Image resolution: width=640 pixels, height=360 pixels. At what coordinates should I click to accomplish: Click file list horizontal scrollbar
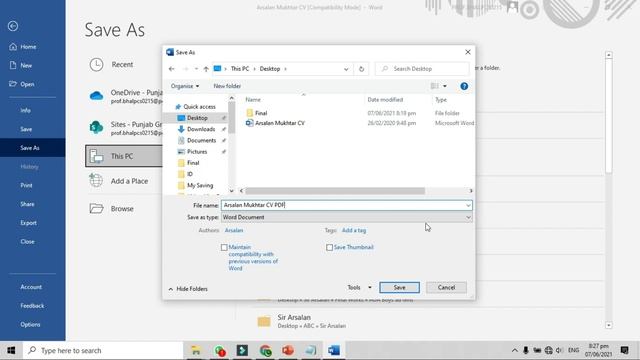pos(335,191)
